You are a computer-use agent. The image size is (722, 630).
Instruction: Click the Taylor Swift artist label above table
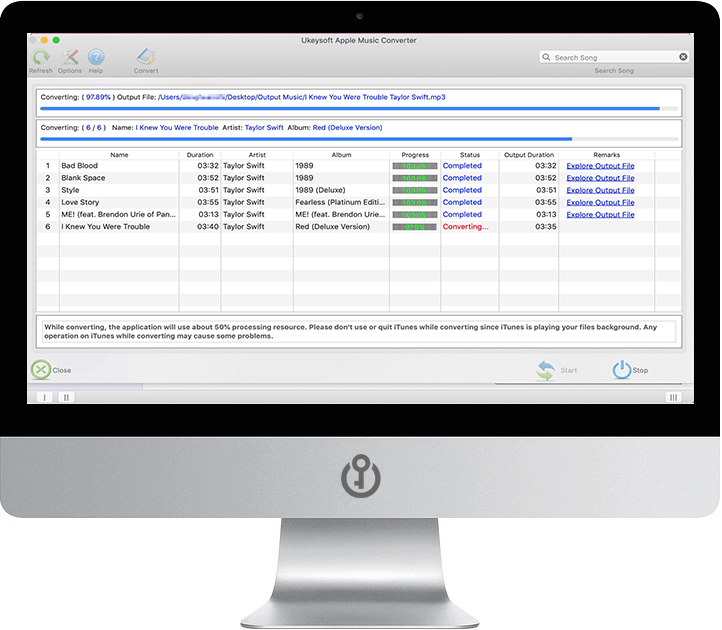pyautogui.click(x=264, y=128)
